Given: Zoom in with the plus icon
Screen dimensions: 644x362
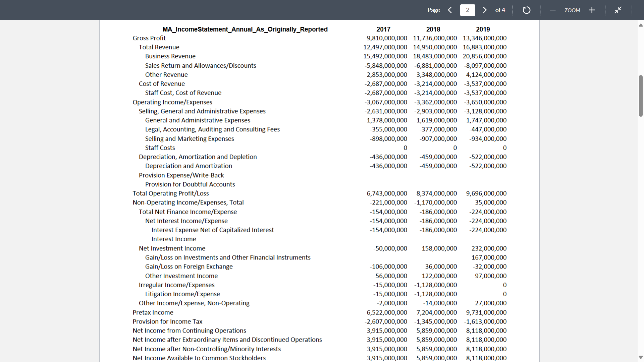Looking at the screenshot, I should [x=592, y=10].
